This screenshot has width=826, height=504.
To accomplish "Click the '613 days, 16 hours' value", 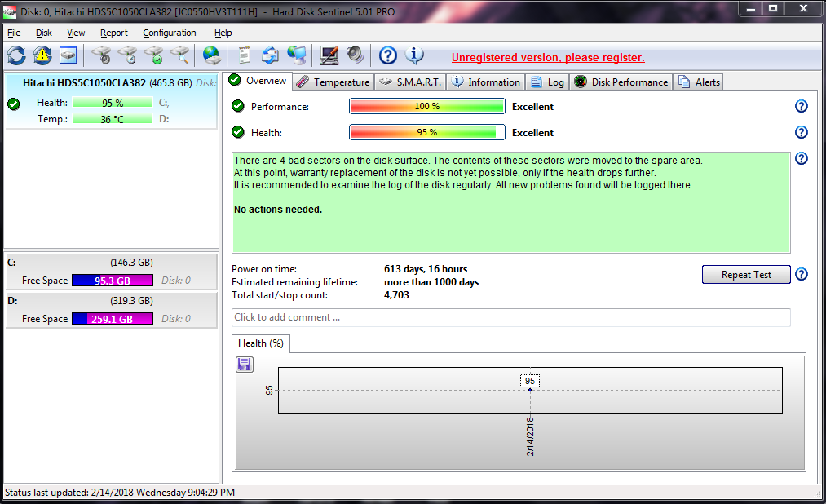I will (x=426, y=269).
